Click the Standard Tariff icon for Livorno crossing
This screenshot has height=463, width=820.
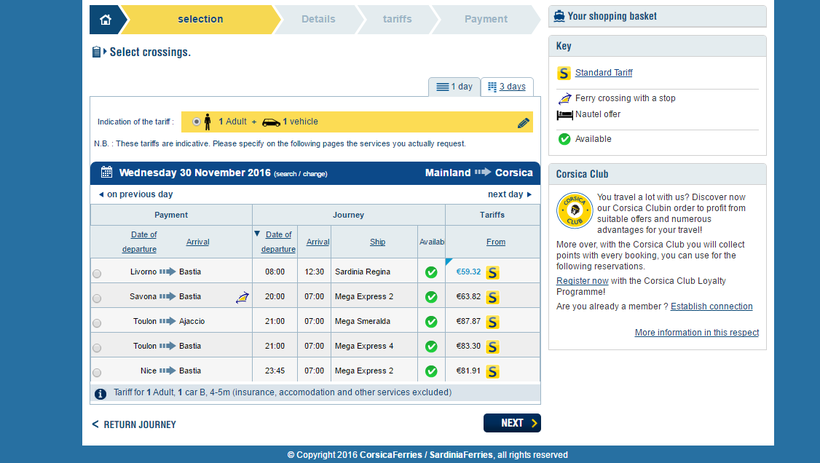coord(492,272)
